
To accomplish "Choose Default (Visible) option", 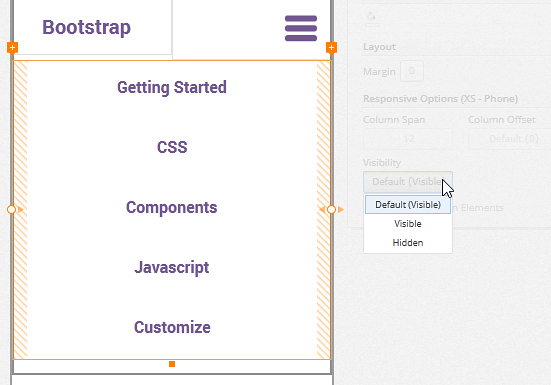I will click(408, 204).
